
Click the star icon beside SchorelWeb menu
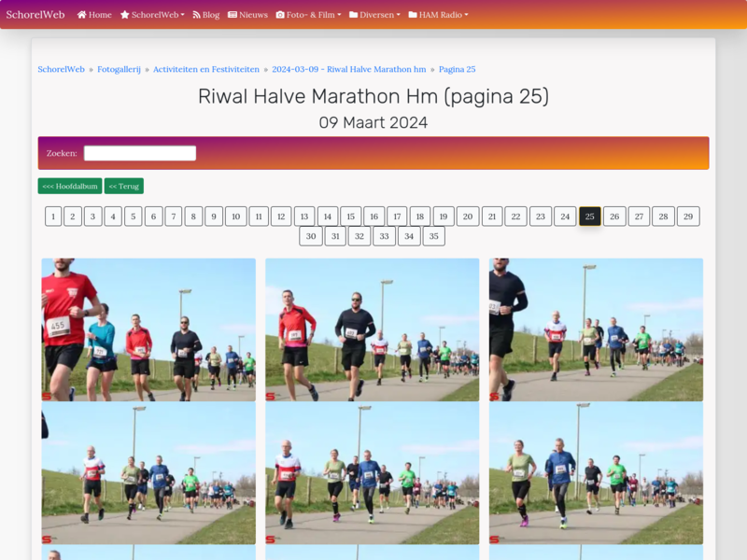point(125,15)
